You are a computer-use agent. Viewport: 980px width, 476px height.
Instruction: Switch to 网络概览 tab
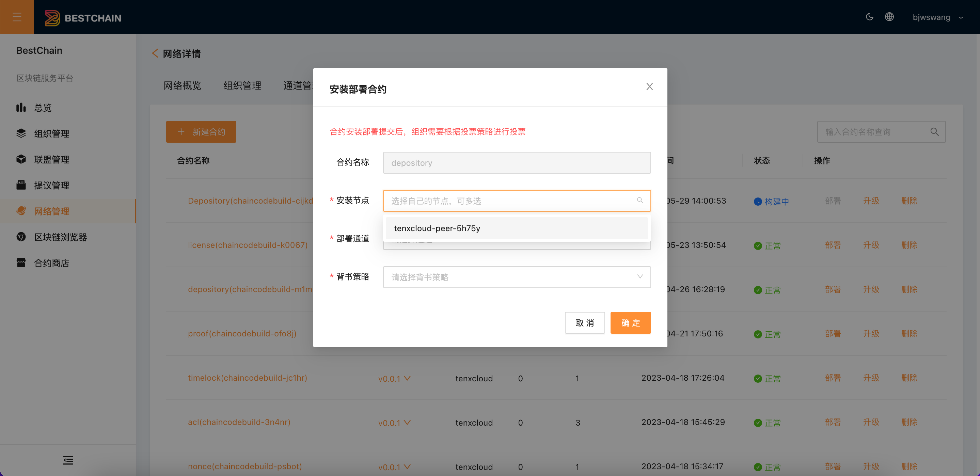coord(182,85)
